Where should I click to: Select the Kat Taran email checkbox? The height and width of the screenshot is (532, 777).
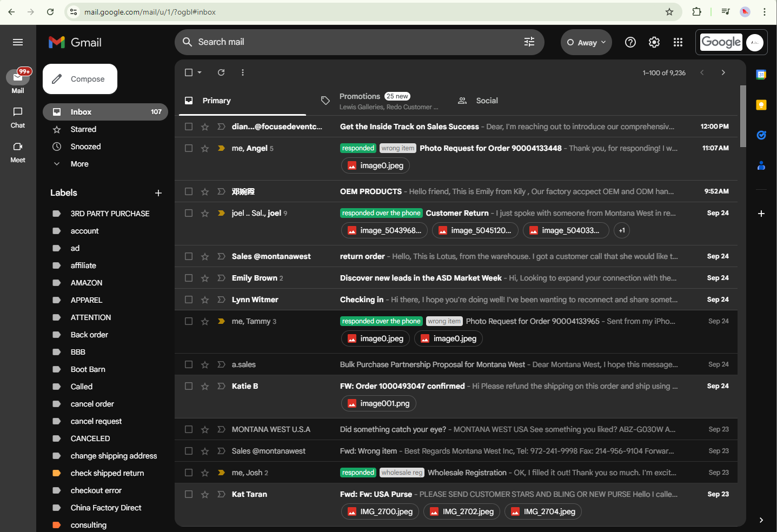coord(189,494)
